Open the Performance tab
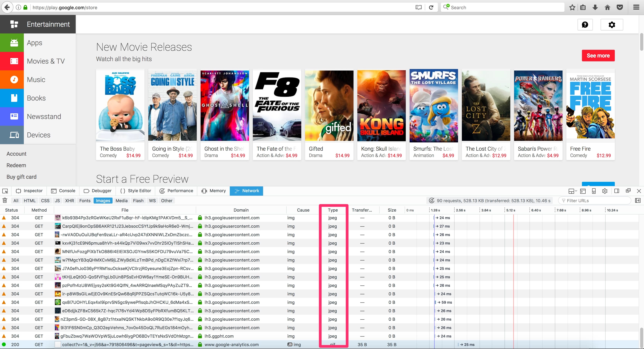The height and width of the screenshot is (349, 644). [176, 191]
